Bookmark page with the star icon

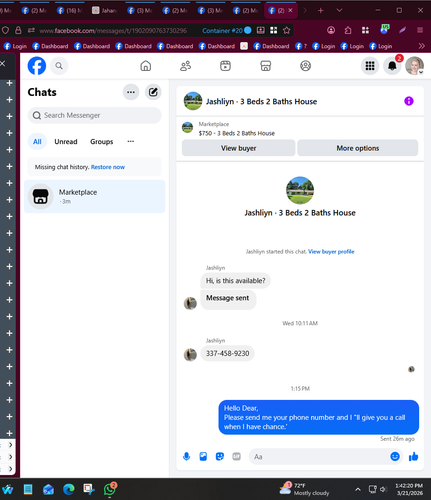(x=286, y=30)
